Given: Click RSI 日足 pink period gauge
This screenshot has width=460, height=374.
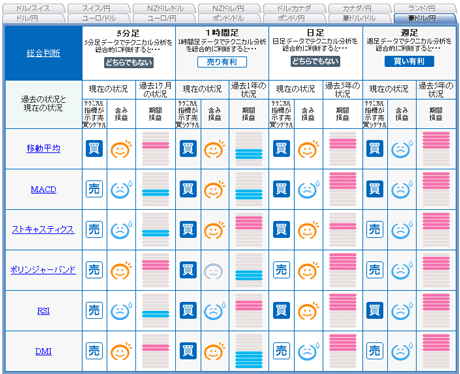Looking at the screenshot, I should pyautogui.click(x=343, y=311).
